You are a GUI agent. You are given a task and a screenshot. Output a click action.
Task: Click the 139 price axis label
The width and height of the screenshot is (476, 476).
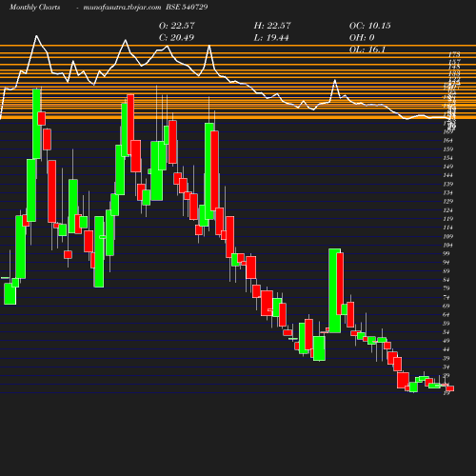pyautogui.click(x=447, y=184)
